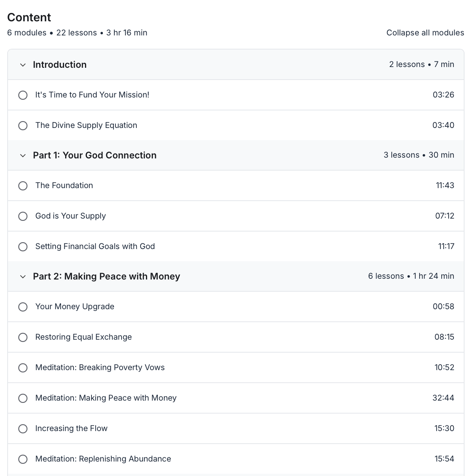Collapse the Introduction module chevron

23,65
